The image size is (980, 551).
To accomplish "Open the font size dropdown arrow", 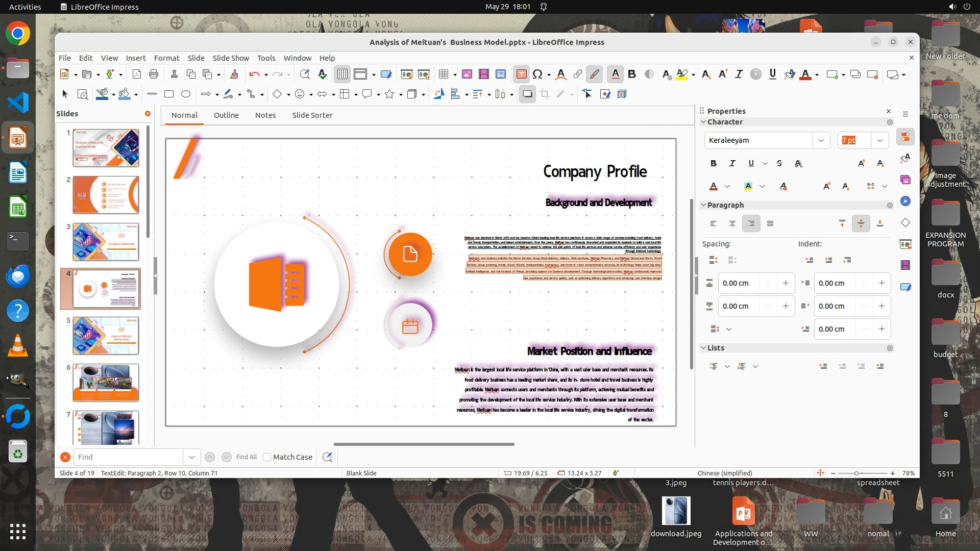I will [879, 140].
